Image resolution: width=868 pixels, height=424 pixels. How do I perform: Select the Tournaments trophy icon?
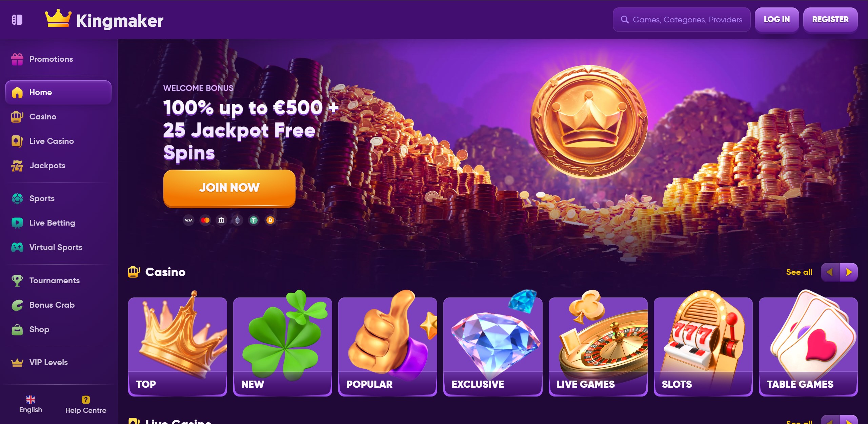17,281
